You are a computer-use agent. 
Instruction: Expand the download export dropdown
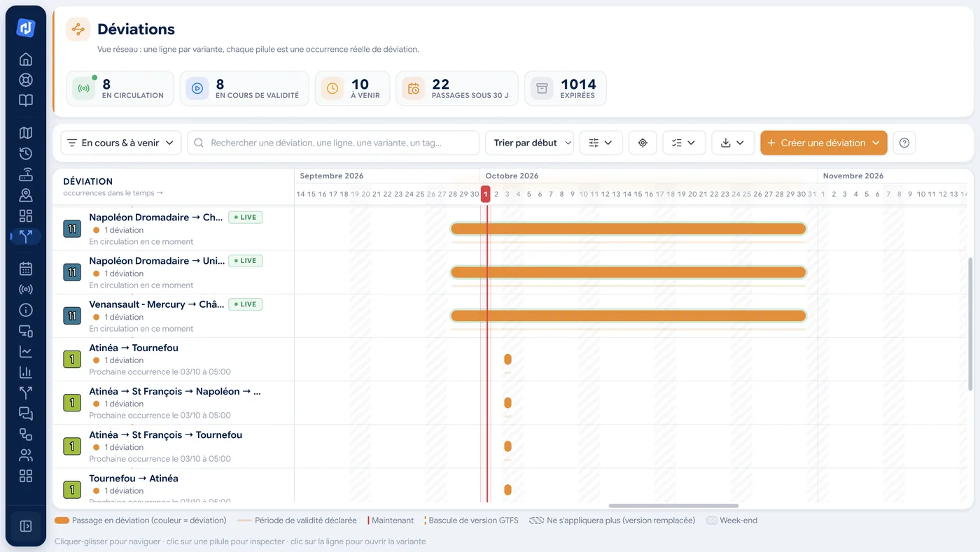coord(733,143)
